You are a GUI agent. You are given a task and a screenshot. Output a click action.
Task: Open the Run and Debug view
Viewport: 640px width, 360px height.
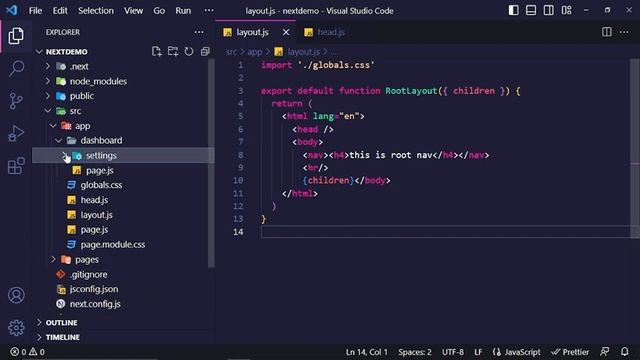click(16, 133)
